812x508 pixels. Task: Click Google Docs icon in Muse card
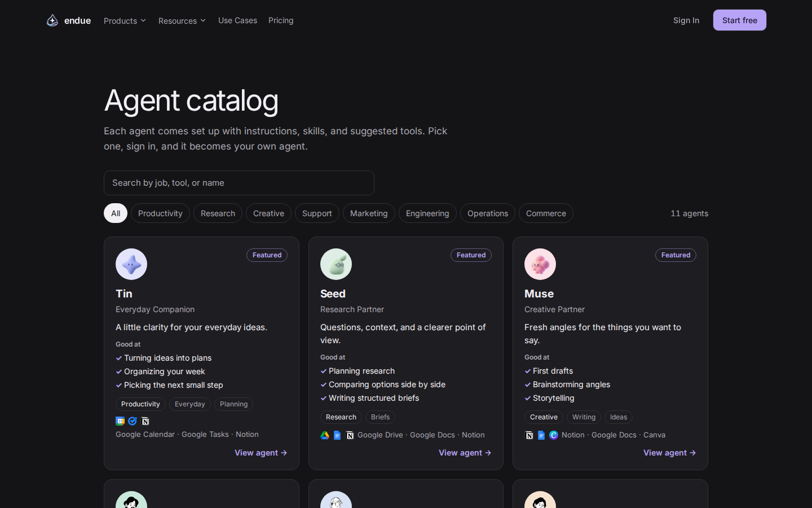pyautogui.click(x=541, y=435)
